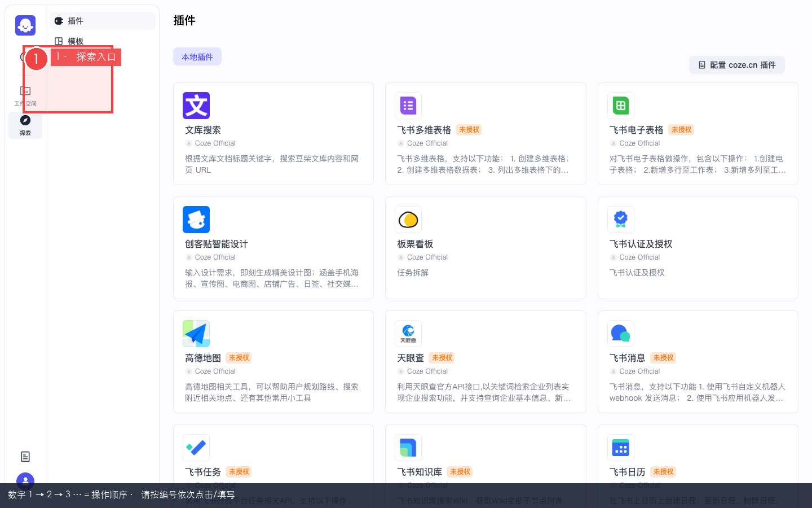The width and height of the screenshot is (812, 508).
Task: Open the 板栗看板 plugin icon
Action: [408, 220]
